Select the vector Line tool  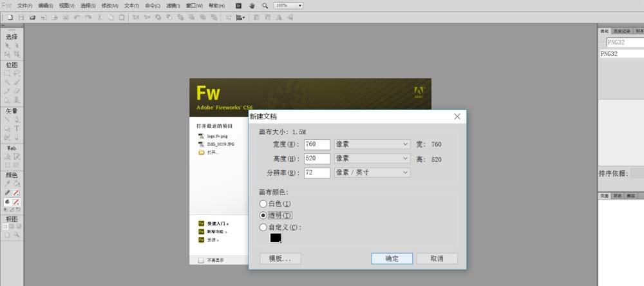(x=7, y=120)
